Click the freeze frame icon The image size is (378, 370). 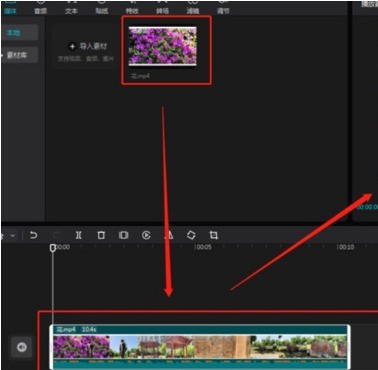(x=123, y=235)
